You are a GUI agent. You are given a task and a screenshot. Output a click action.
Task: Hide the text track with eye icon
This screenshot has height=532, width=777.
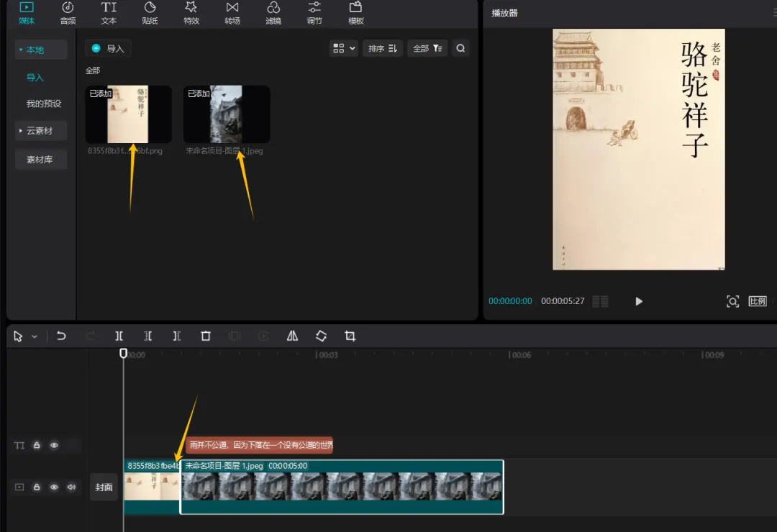coord(54,446)
